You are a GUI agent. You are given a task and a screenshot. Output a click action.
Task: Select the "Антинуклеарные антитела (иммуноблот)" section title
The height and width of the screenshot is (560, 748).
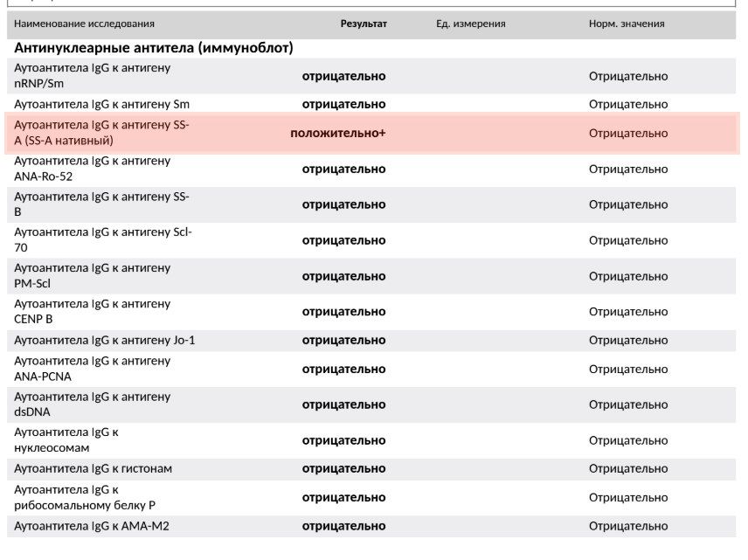point(154,47)
